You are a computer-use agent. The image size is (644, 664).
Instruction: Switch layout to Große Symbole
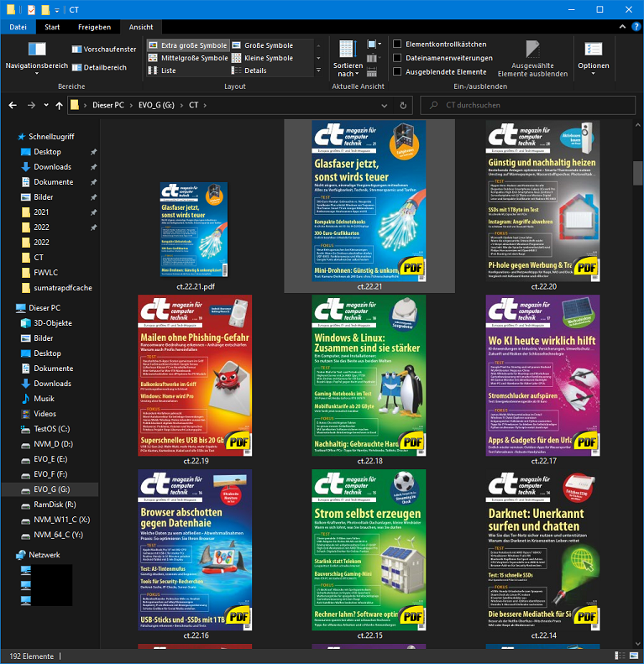(263, 45)
